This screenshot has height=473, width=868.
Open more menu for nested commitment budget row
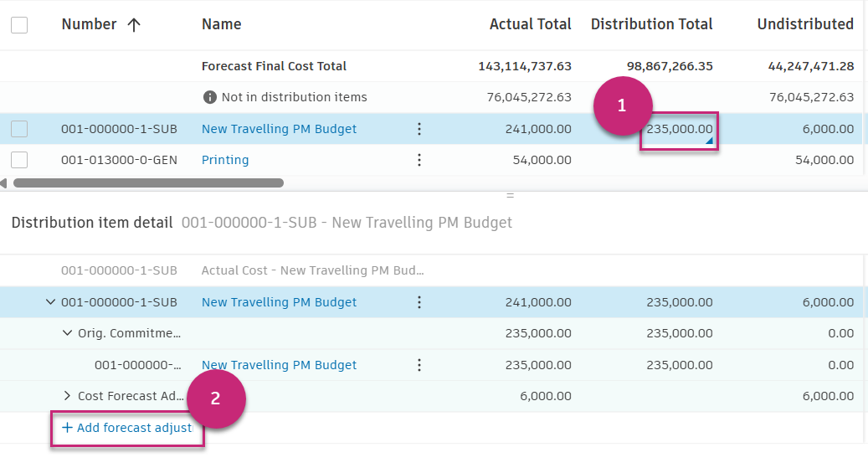[x=419, y=365]
